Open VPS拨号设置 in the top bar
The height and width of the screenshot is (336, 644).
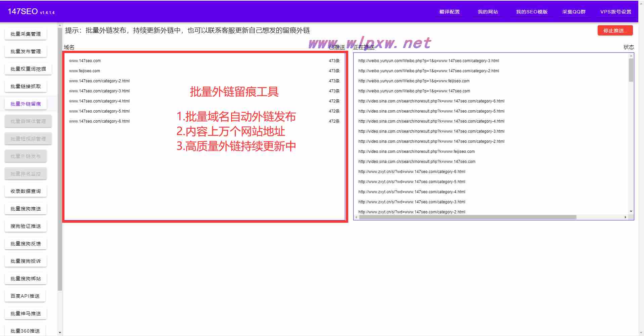pyautogui.click(x=615, y=12)
